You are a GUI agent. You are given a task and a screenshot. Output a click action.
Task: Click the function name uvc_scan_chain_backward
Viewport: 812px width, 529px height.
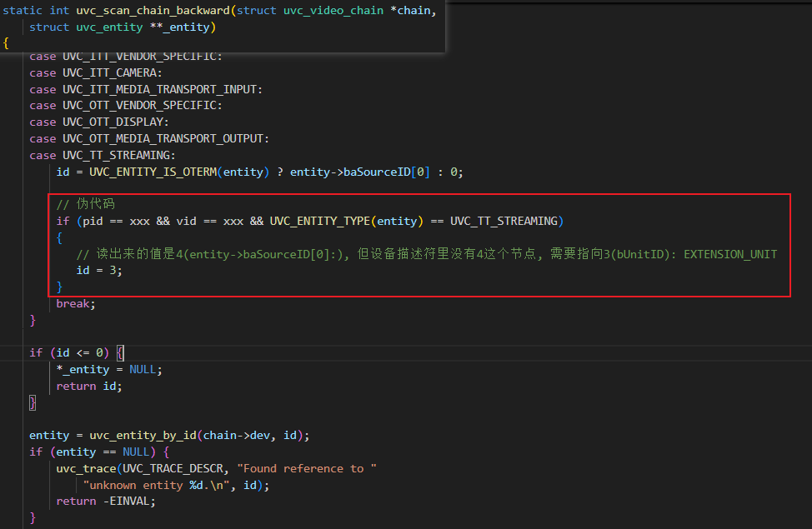(153, 10)
